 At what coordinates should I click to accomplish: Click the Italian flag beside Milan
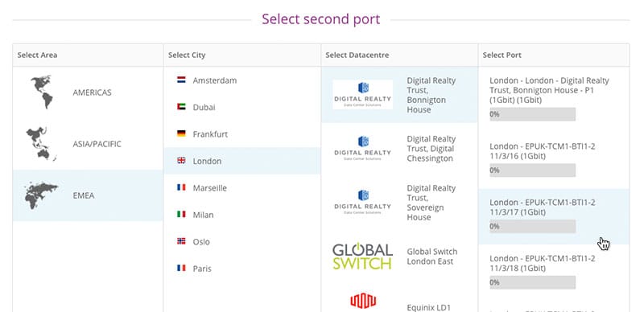pos(181,214)
